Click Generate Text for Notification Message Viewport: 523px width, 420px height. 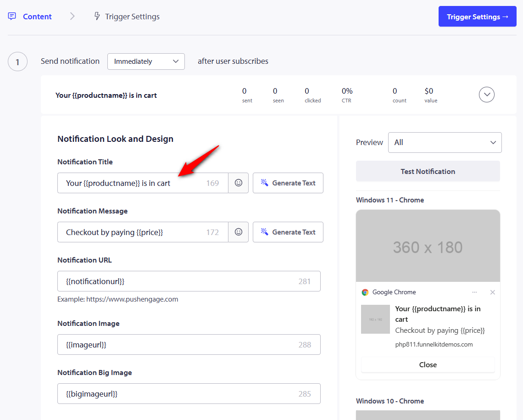tap(288, 232)
